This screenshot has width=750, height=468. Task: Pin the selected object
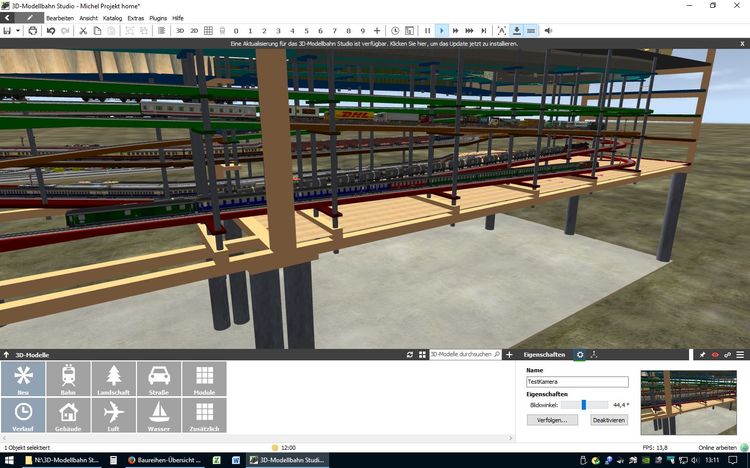coord(702,355)
